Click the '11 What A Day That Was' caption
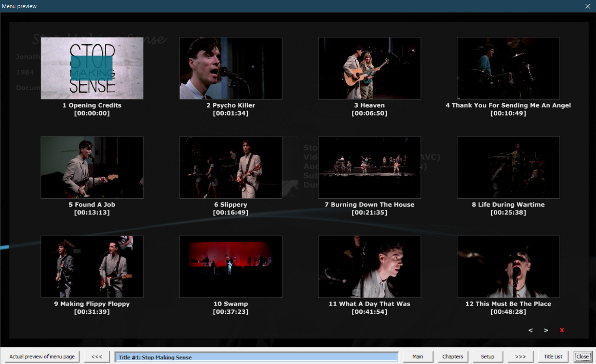 [x=370, y=304]
